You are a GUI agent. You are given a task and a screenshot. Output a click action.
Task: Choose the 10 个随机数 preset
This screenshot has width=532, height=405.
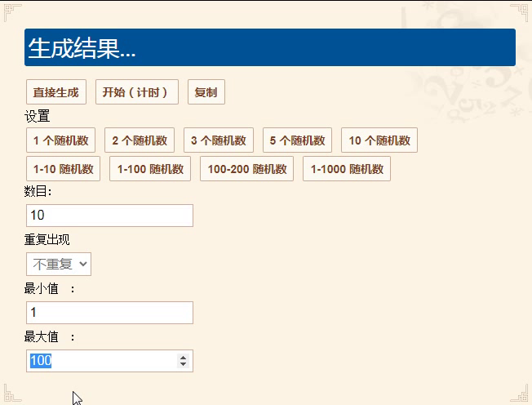[379, 140]
